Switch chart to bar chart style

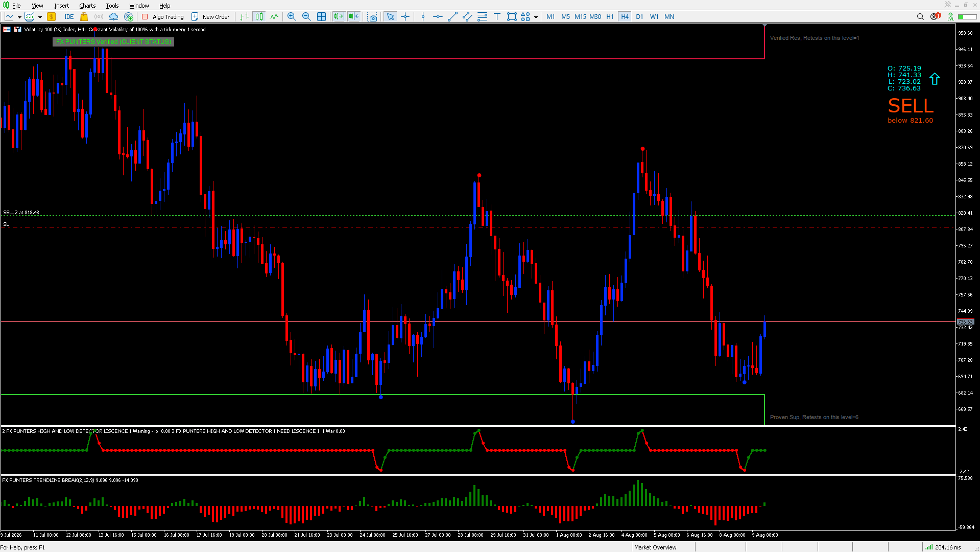245,17
